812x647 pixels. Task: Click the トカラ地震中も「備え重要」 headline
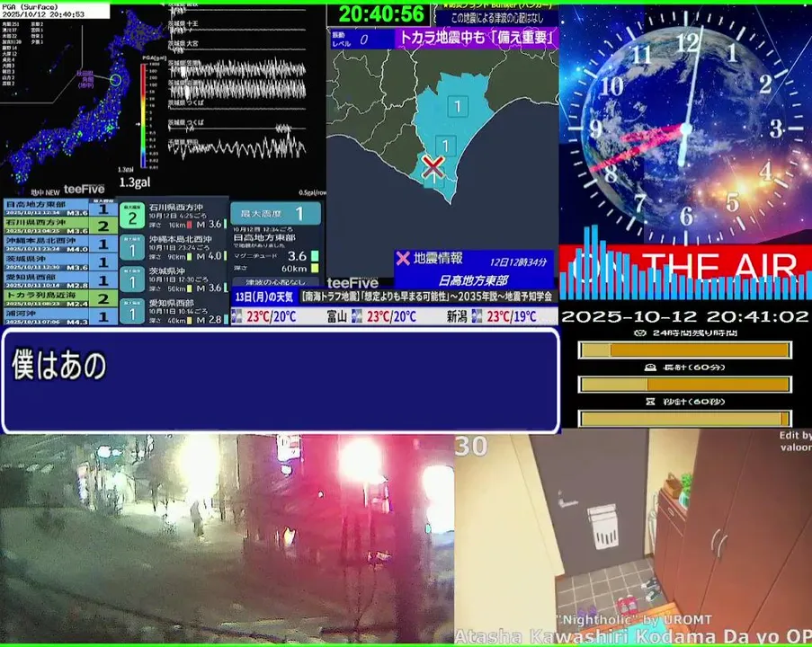[477, 38]
